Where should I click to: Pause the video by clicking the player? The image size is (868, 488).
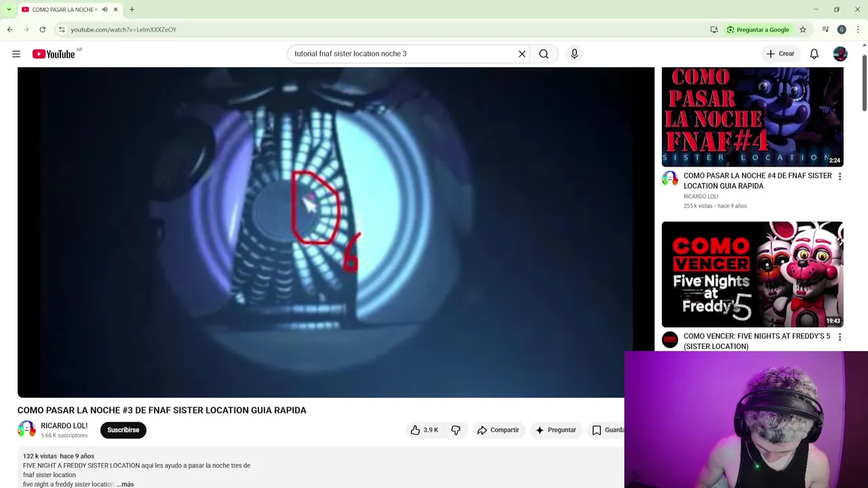336,232
